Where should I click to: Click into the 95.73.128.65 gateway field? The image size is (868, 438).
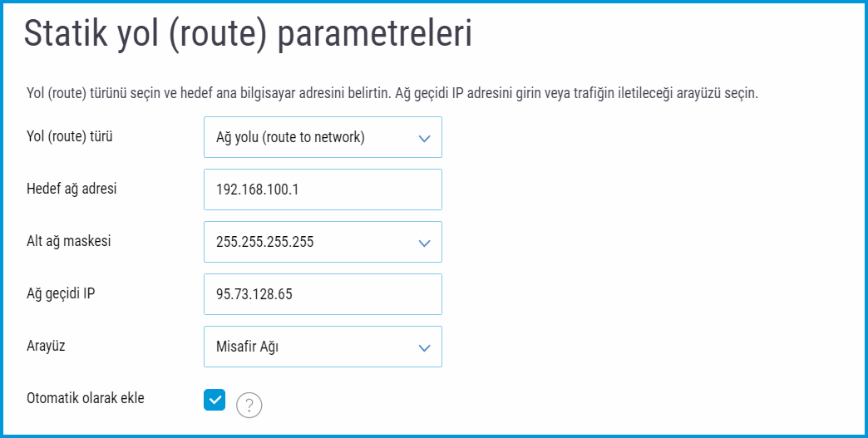pyautogui.click(x=323, y=295)
